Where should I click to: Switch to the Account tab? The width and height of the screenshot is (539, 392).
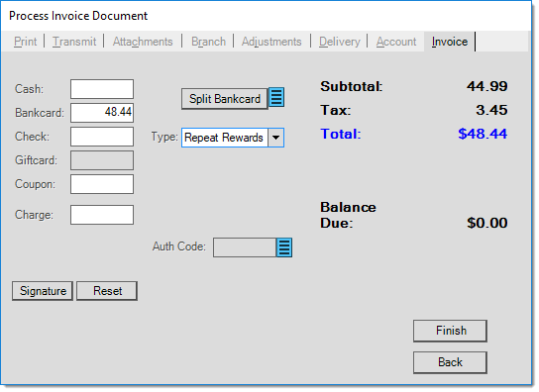396,42
